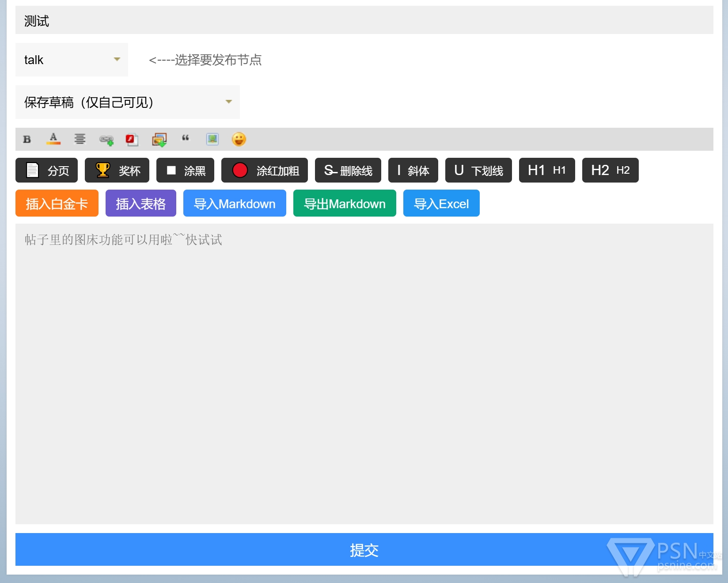
Task: Insert a hyperlink with the link icon
Action: 106,140
